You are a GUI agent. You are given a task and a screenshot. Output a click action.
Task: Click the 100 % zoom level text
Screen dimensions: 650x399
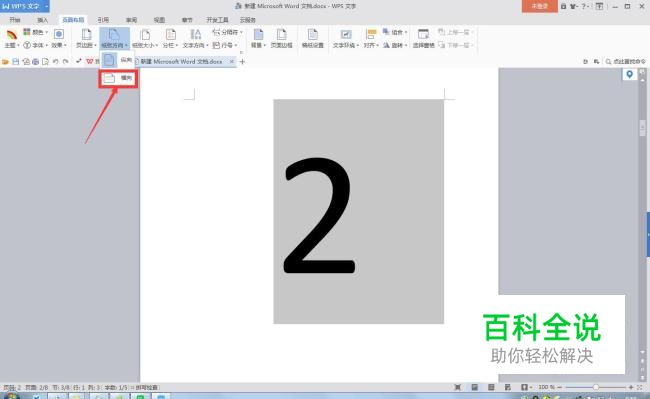click(546, 387)
